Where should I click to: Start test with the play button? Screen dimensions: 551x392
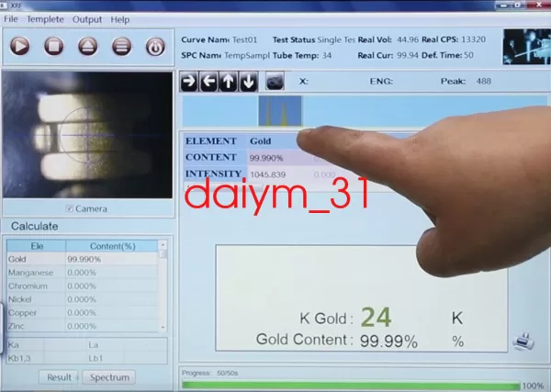(19, 46)
